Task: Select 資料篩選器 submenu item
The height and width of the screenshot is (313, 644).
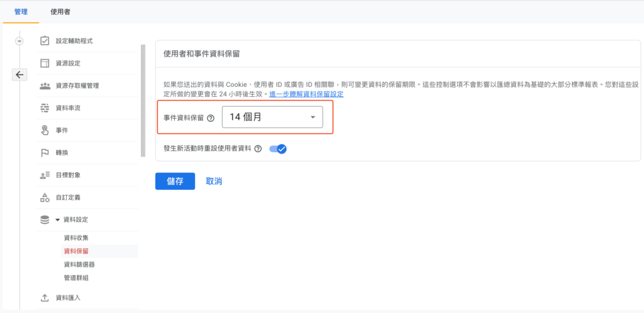Action: point(80,265)
